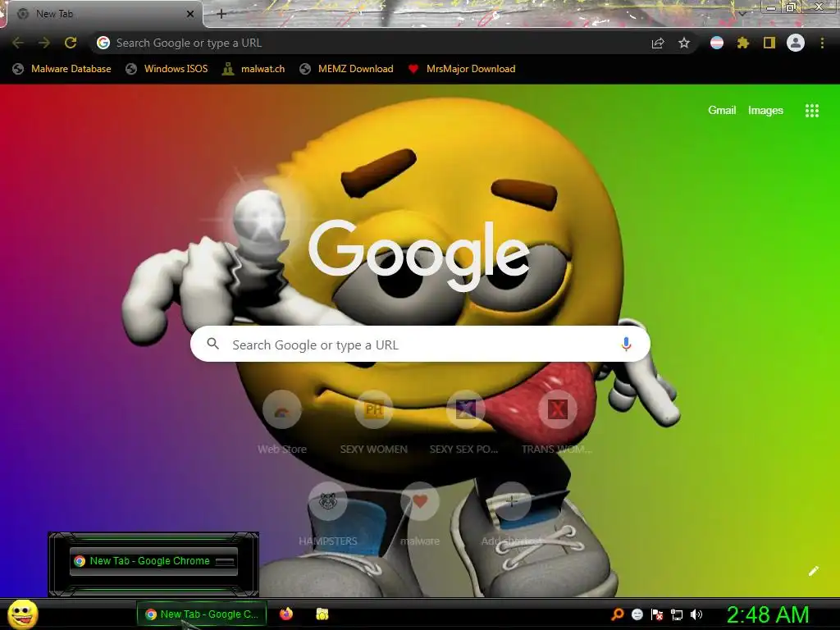
Task: Open the Extensions puzzle piece menu
Action: pyautogui.click(x=743, y=43)
